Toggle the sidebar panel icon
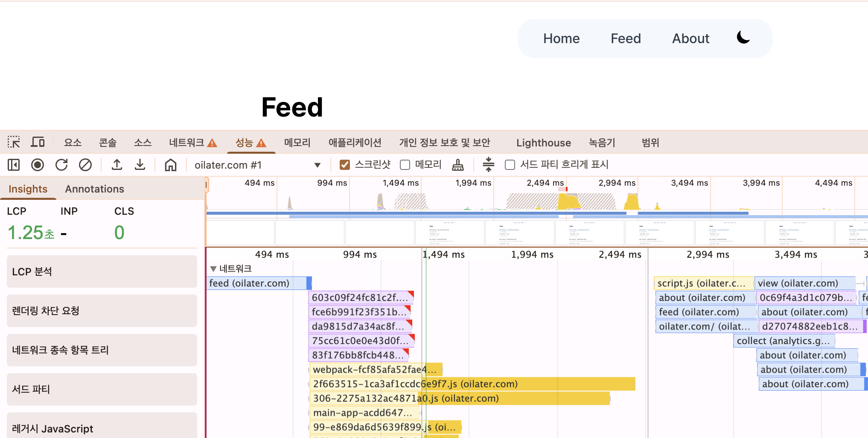 click(14, 165)
